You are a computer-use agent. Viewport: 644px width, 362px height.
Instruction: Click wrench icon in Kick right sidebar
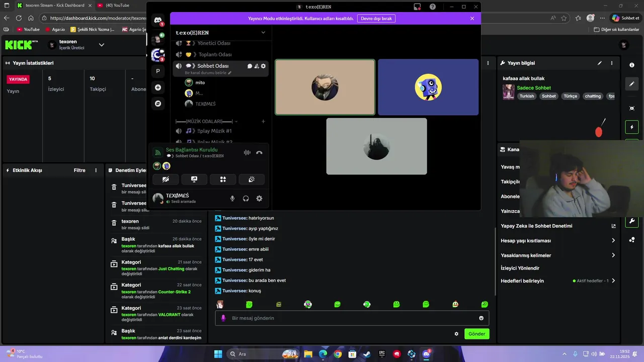coord(632,221)
